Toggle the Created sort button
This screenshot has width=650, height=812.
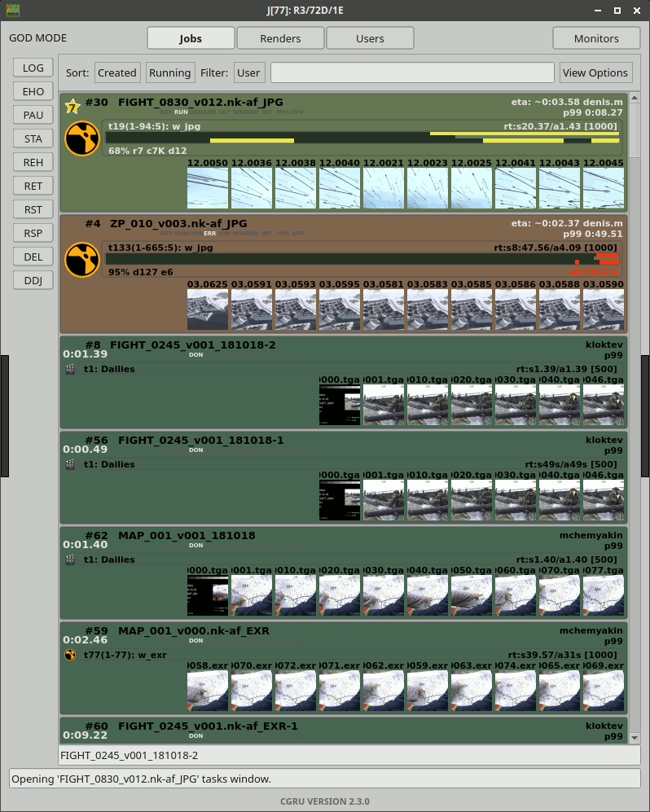(x=116, y=72)
